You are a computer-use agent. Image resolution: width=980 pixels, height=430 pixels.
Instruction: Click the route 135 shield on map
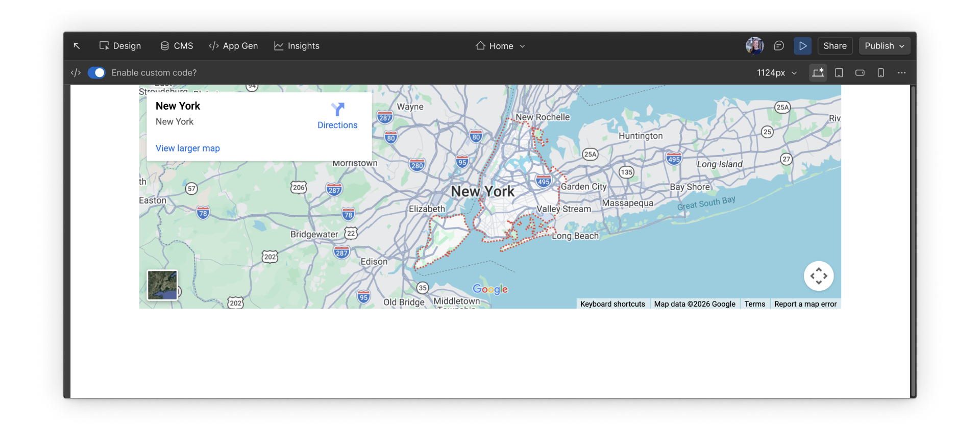(627, 172)
